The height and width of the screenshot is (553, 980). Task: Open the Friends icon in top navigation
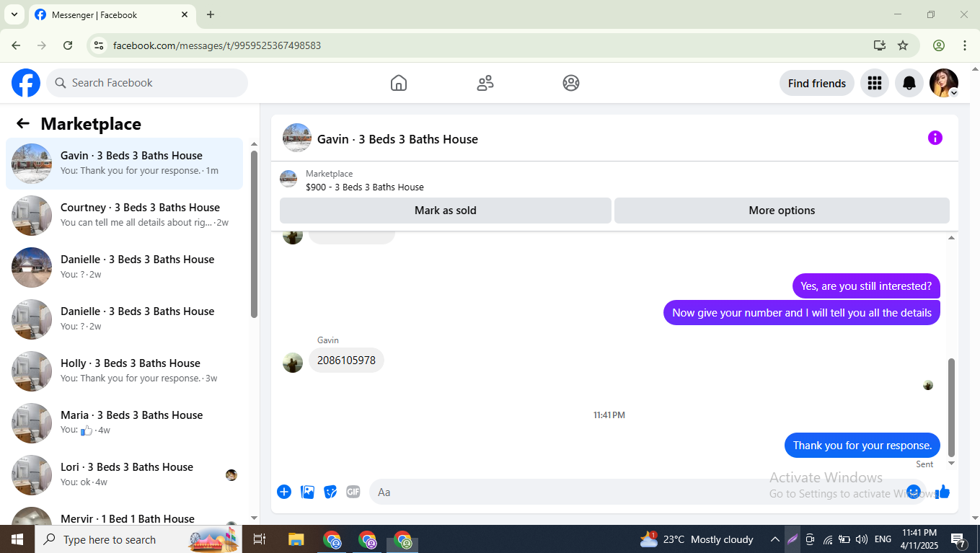point(485,83)
